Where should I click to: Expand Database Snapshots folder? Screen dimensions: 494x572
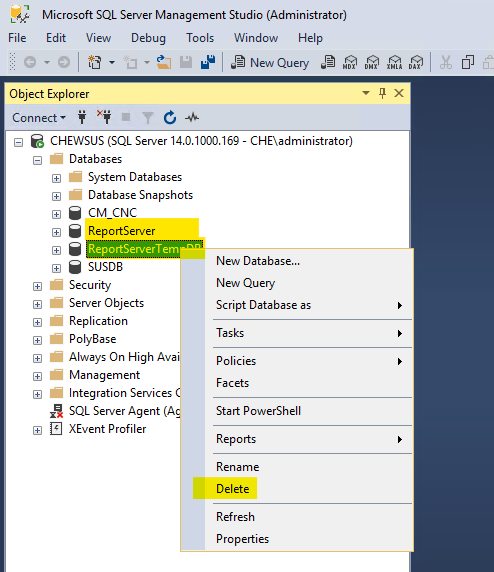tap(56, 196)
